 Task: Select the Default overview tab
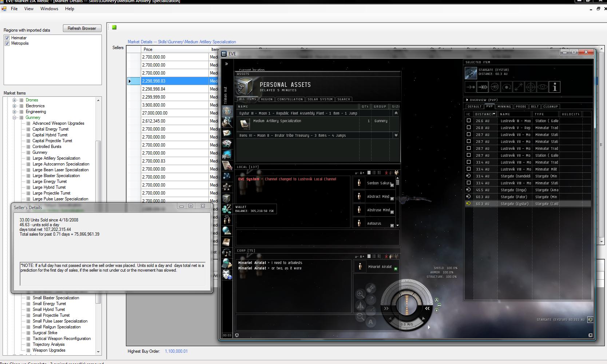click(x=475, y=107)
